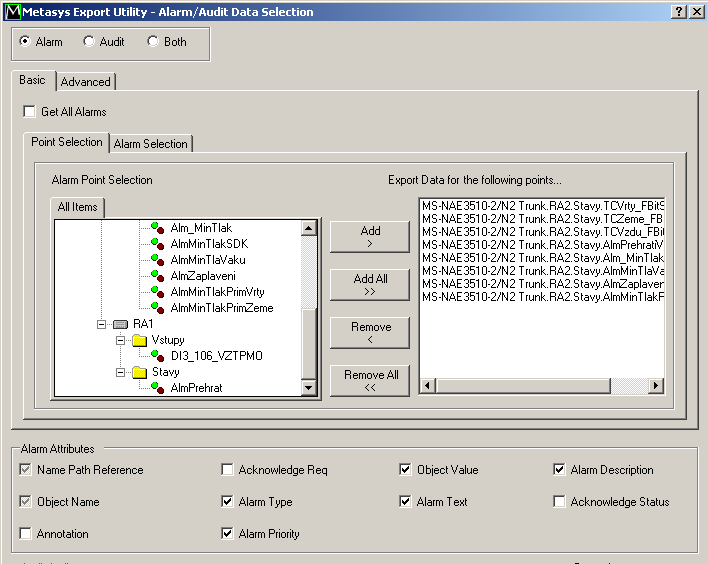This screenshot has height=564, width=708.
Task: Click the Add All >> button
Action: 370,285
